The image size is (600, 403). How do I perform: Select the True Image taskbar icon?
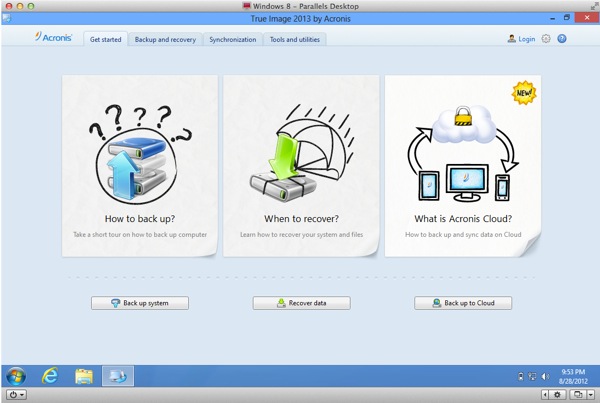[x=118, y=376]
